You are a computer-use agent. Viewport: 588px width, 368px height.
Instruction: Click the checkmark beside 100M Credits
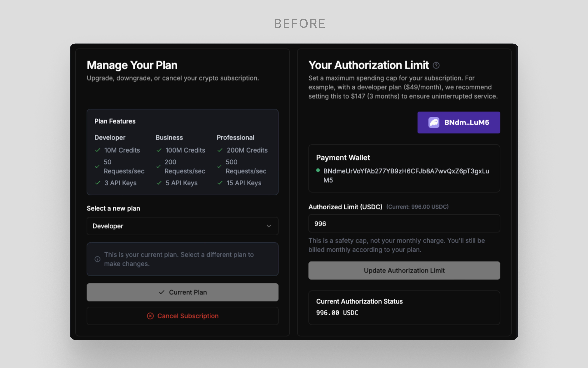[159, 150]
